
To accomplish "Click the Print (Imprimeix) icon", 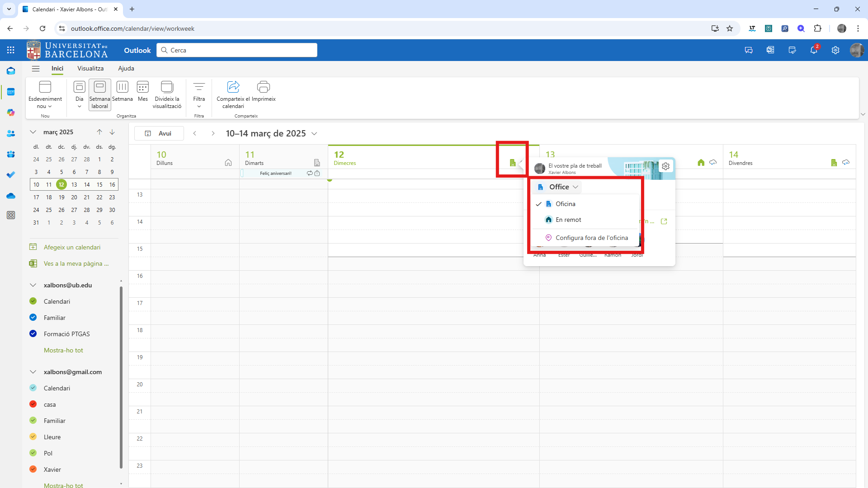I will (263, 87).
